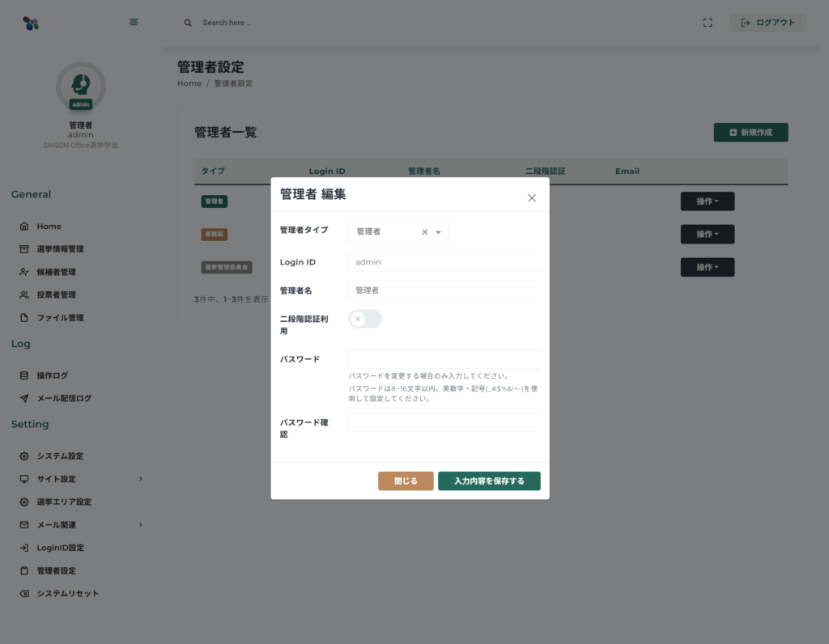Click the Login ID column header

327,172
